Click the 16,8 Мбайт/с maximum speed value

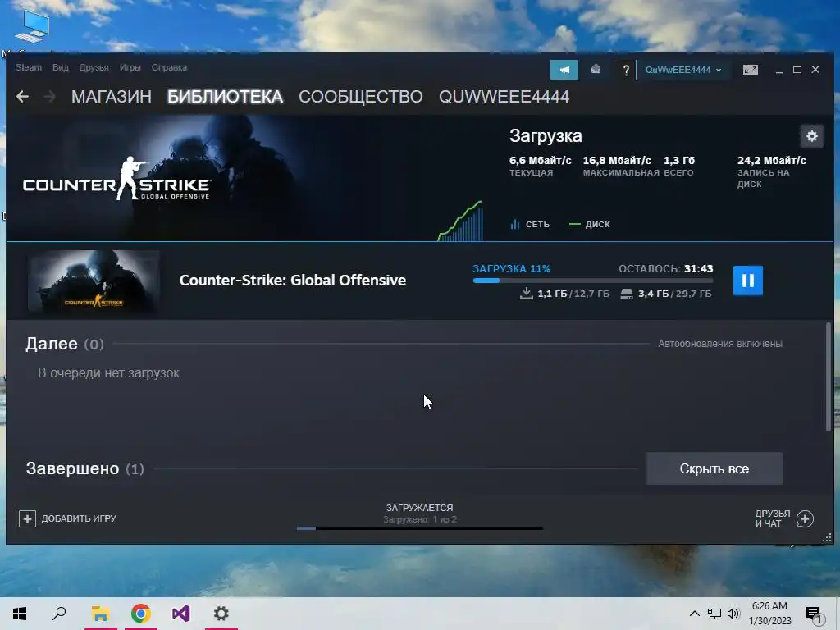[617, 160]
